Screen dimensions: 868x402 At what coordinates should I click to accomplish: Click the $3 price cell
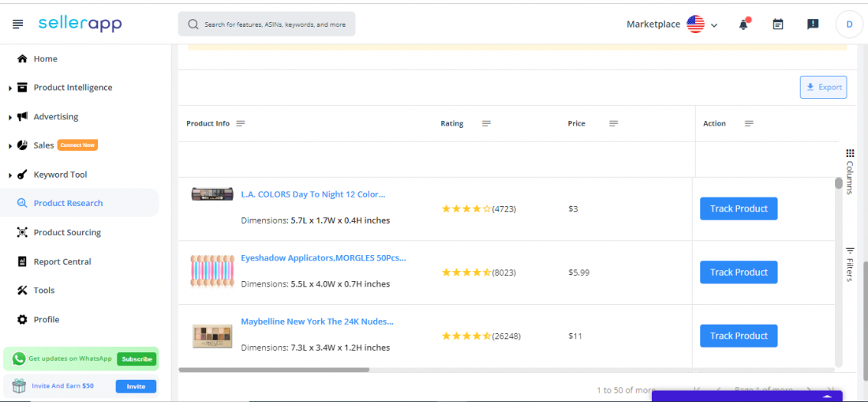tap(574, 209)
